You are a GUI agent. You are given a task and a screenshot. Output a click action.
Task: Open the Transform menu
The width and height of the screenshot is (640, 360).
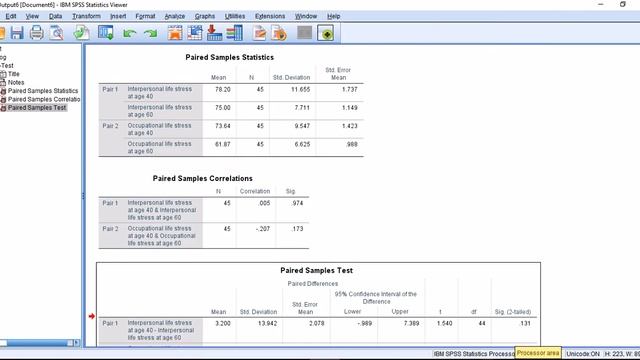tap(86, 16)
